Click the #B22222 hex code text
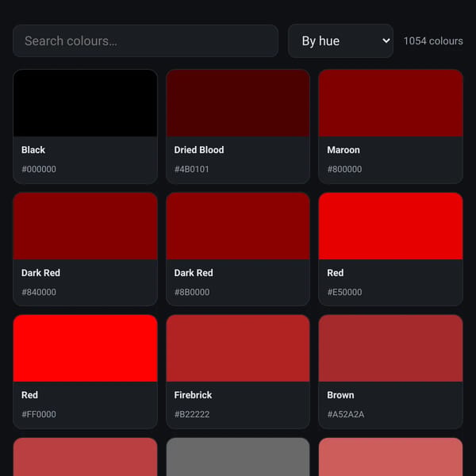Image resolution: width=476 pixels, height=476 pixels. 192,414
